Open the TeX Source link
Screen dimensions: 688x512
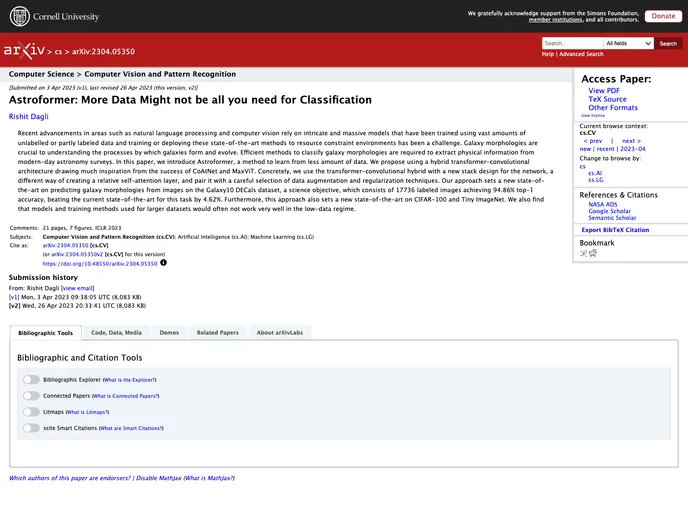(x=607, y=99)
